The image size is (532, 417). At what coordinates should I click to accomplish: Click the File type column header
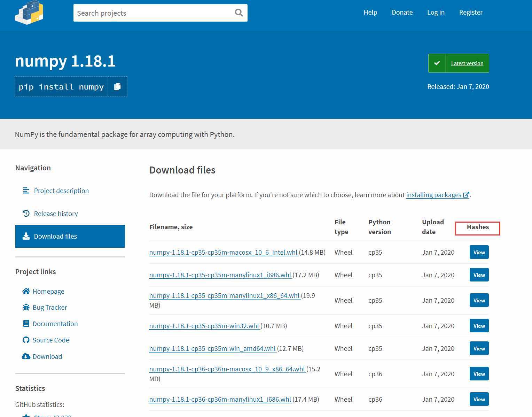tap(341, 227)
